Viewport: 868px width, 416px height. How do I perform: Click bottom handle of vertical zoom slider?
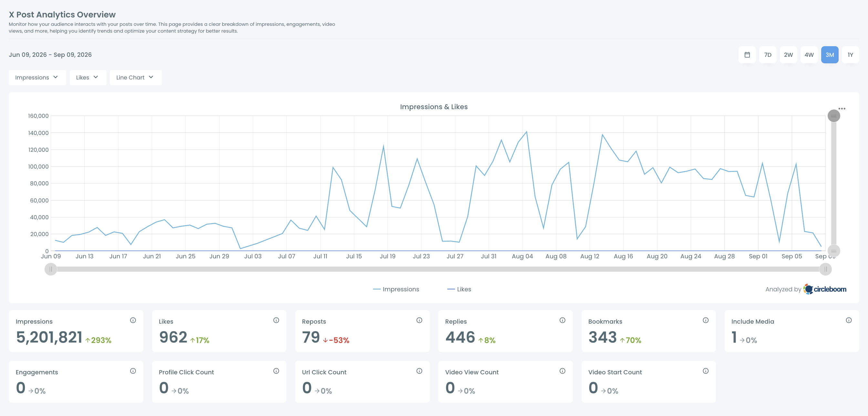[x=834, y=251]
